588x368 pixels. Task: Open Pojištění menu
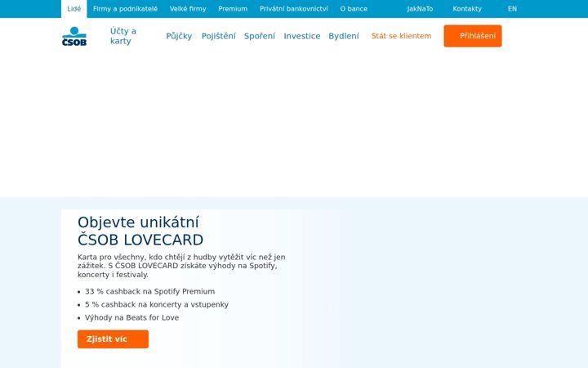click(x=219, y=36)
